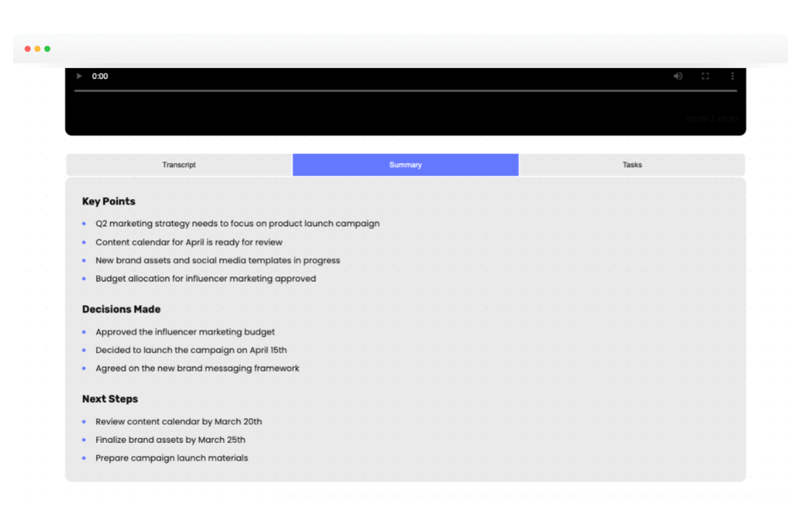
Task: Click the new brand messaging framework decision
Action: point(197,368)
